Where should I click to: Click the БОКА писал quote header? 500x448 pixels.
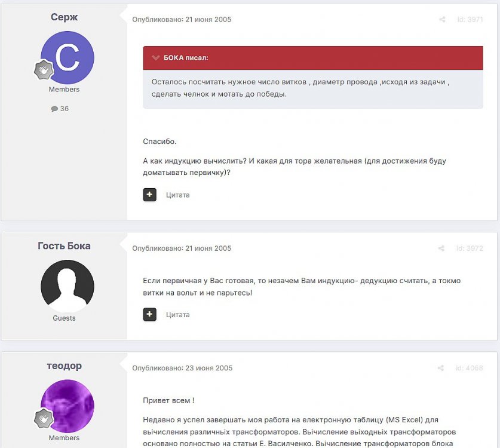(x=186, y=58)
